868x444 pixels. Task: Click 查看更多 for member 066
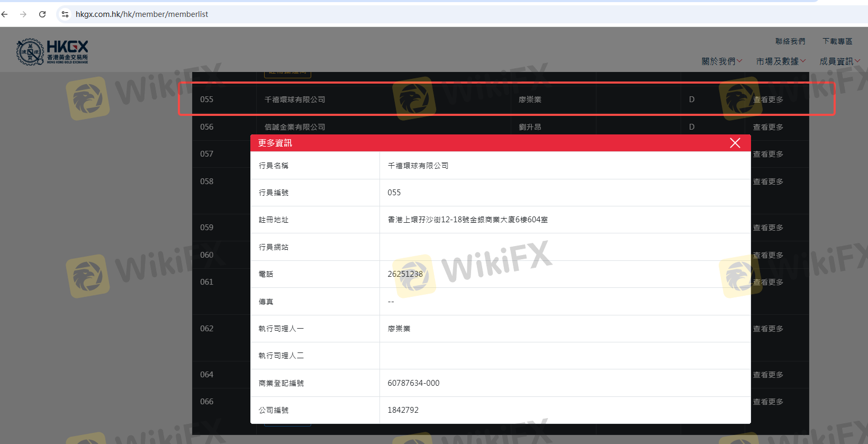[x=768, y=402]
